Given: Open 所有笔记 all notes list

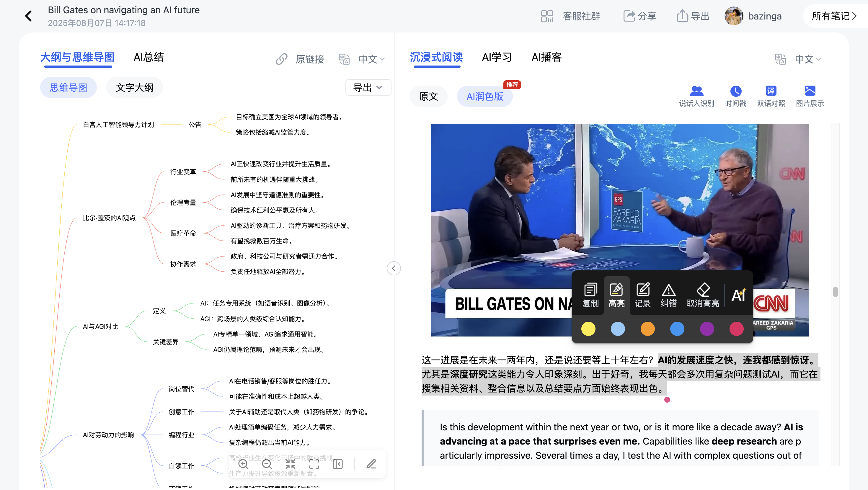Looking at the screenshot, I should tap(834, 16).
